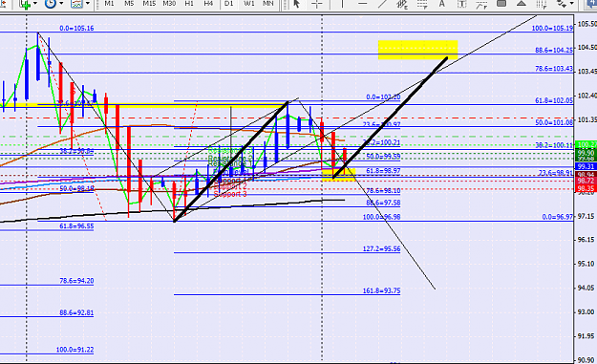Select the Vertical Line drawing tool

point(342,4)
